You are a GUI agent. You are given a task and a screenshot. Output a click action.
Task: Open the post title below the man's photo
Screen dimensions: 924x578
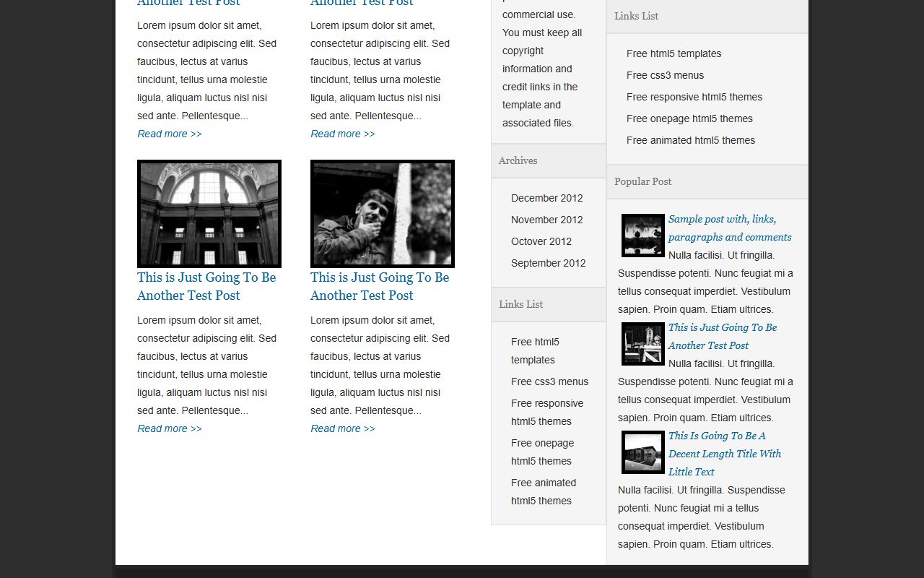(x=380, y=286)
